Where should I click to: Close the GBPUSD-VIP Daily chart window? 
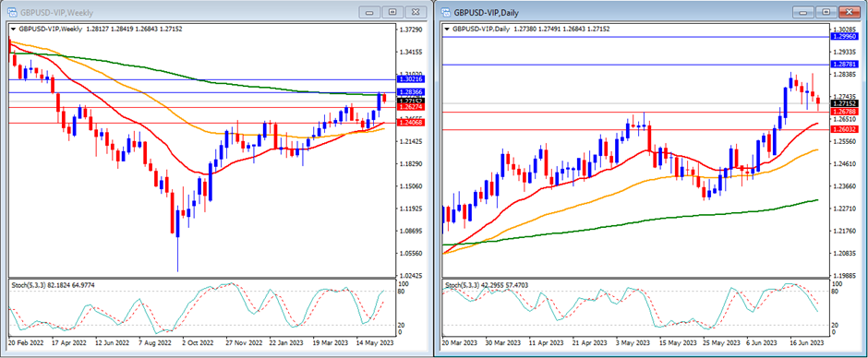[x=850, y=12]
